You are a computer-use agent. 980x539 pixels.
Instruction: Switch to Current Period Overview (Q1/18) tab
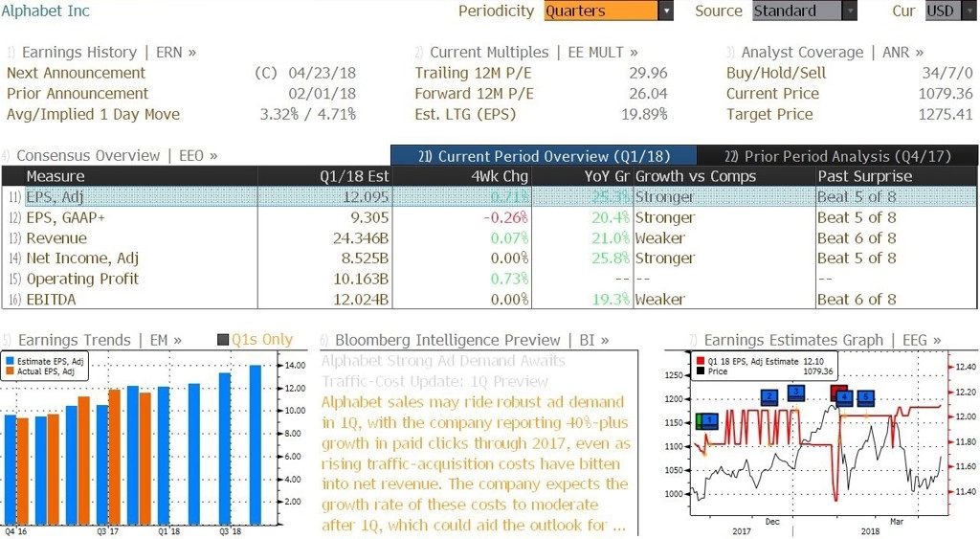pyautogui.click(x=544, y=156)
